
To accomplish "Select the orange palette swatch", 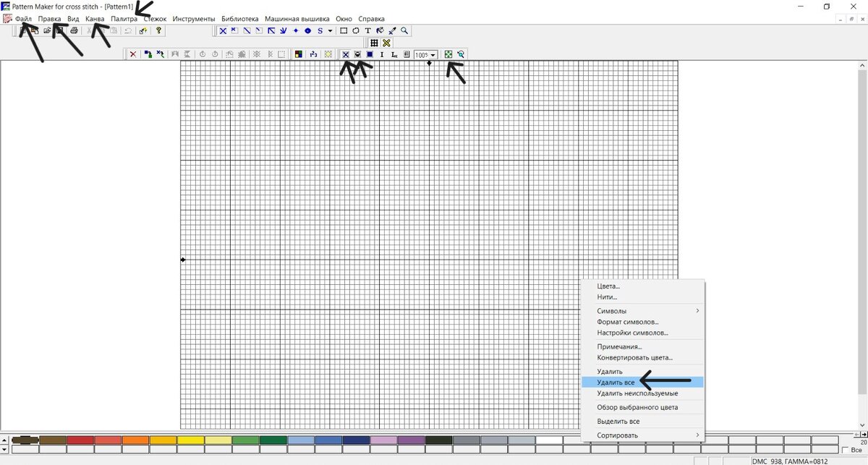I will [x=136, y=440].
